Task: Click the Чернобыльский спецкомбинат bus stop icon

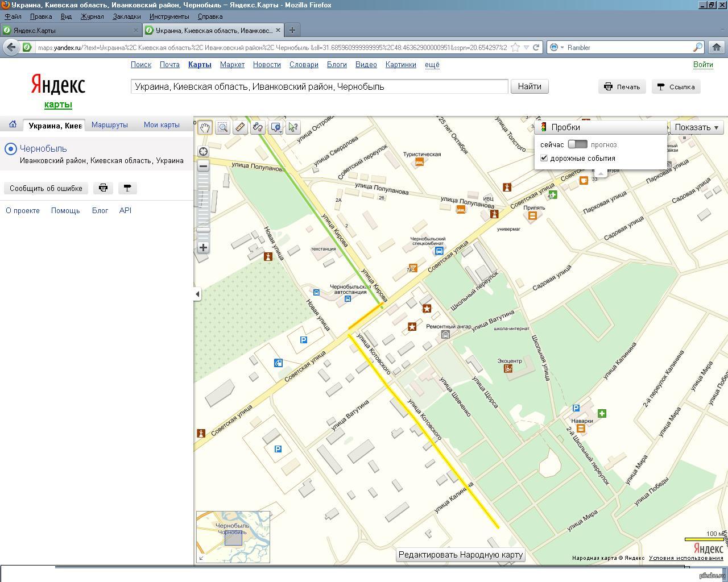Action: [439, 251]
